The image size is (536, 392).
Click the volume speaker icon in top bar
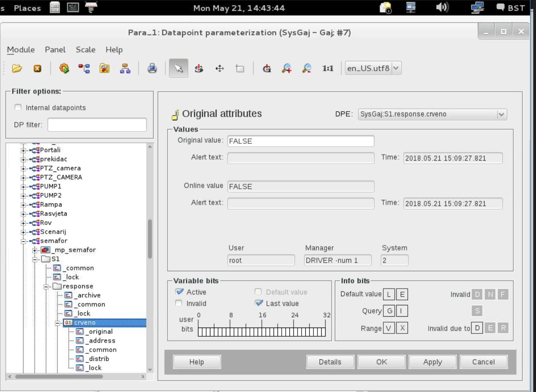443,8
